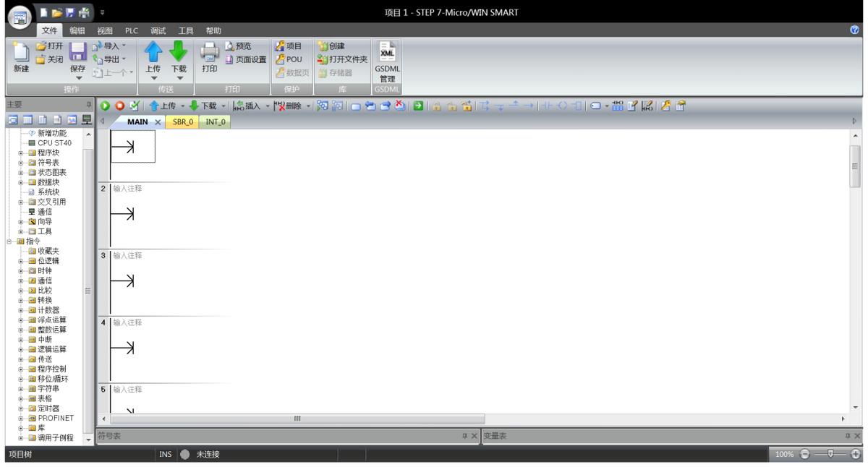Select the INT_0 editor tab
This screenshot has width=868, height=467.
(215, 122)
